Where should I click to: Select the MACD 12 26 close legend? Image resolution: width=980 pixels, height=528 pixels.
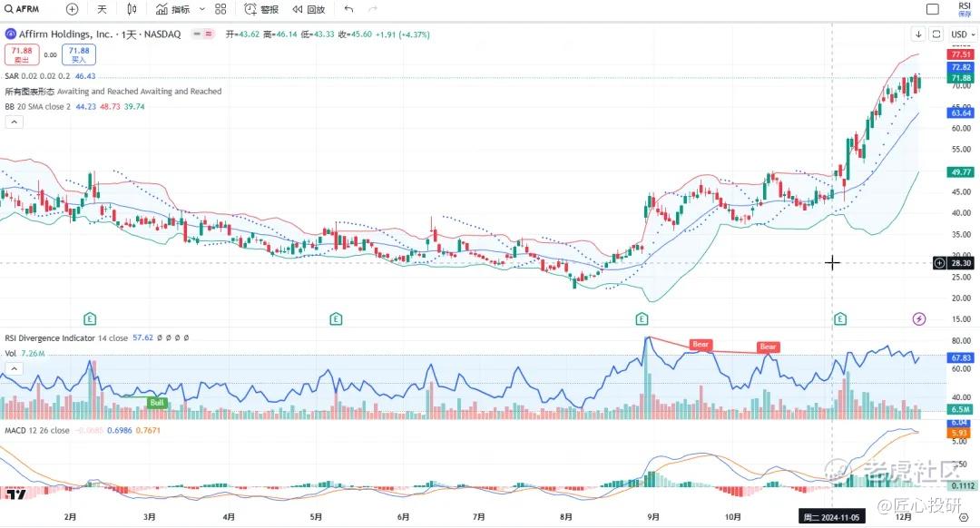pos(37,431)
